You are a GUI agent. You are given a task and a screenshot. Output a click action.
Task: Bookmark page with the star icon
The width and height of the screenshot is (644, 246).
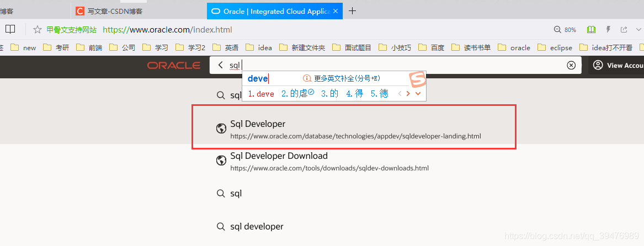click(x=38, y=30)
